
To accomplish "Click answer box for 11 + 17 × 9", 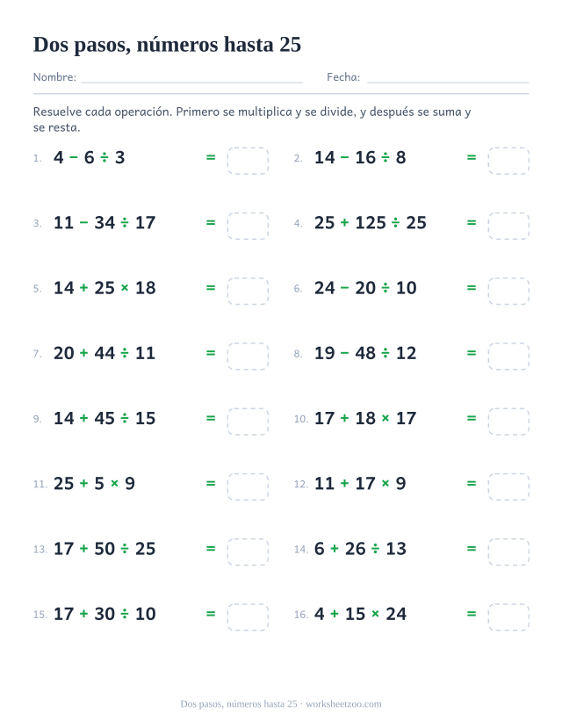I will (x=508, y=487).
